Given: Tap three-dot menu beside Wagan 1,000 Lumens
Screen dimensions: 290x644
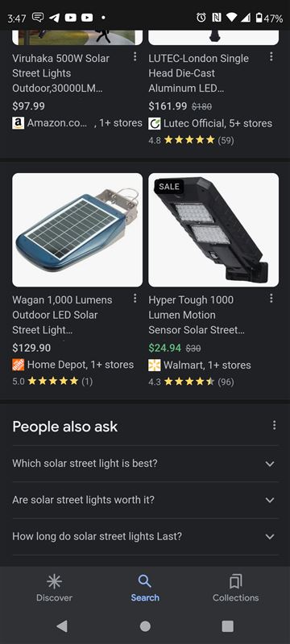Looking at the screenshot, I should [135, 299].
